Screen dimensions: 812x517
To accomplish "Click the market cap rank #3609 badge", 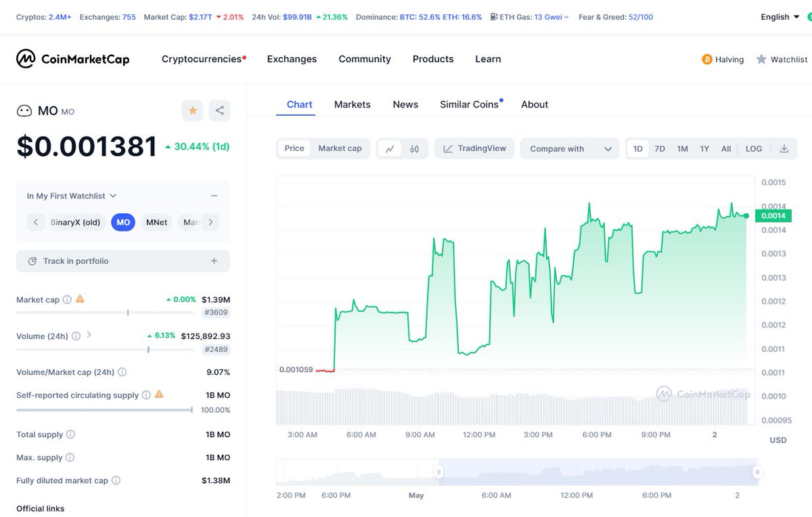I will coord(217,313).
